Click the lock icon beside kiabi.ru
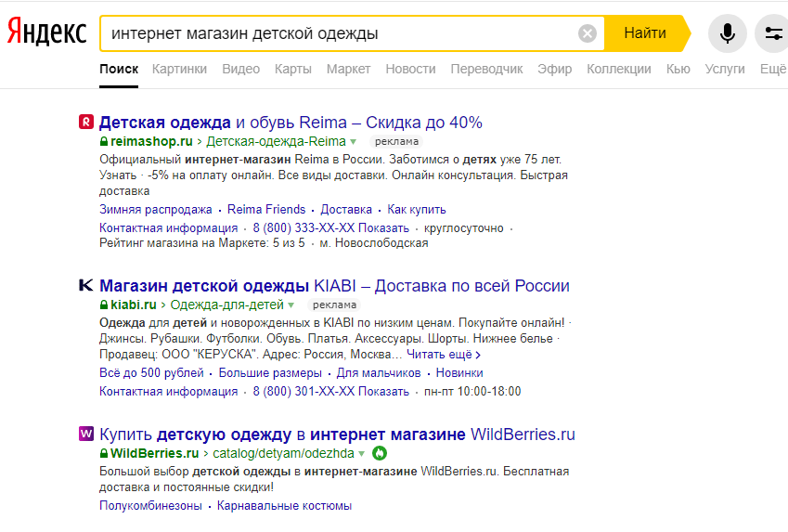788x532 pixels. click(x=104, y=305)
